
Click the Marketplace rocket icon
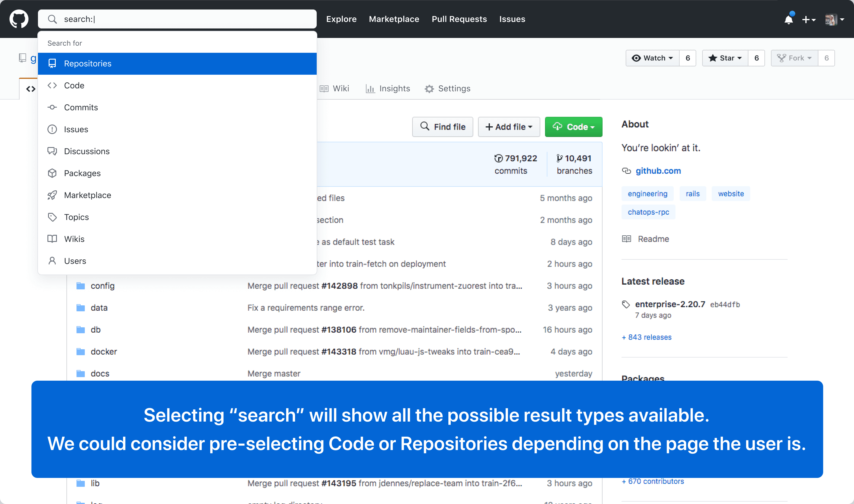pyautogui.click(x=52, y=195)
